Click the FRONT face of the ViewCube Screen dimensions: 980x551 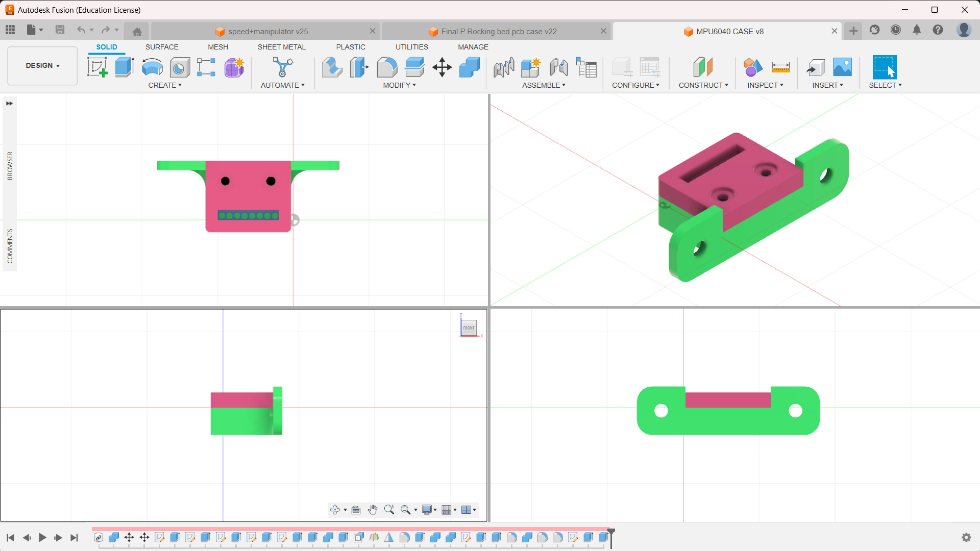(x=469, y=328)
